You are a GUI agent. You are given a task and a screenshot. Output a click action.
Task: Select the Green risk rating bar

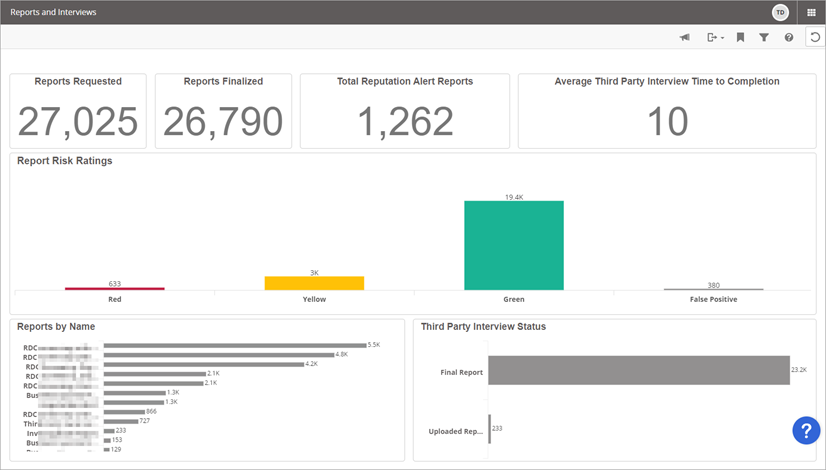[513, 245]
